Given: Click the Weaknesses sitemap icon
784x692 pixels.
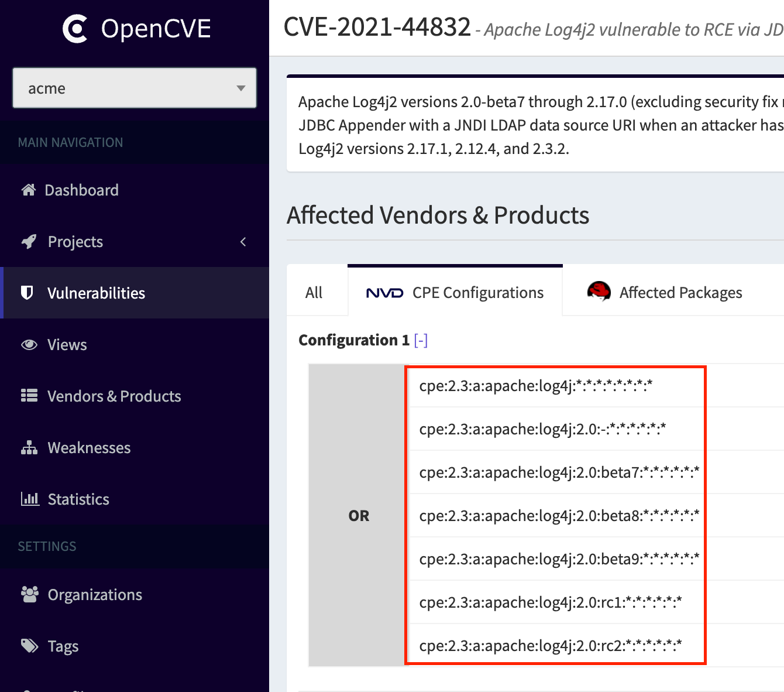Looking at the screenshot, I should point(29,447).
